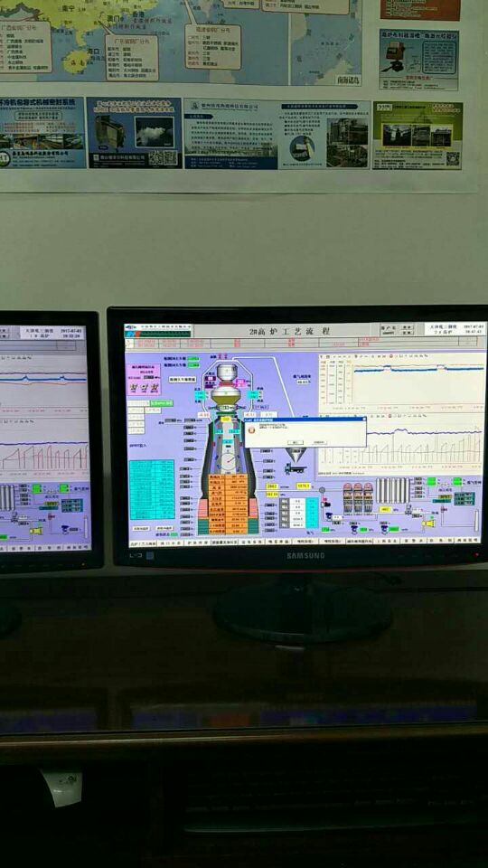The image size is (488, 868).
Task: Click the pink control panel at upper left
Action: coord(145,379)
